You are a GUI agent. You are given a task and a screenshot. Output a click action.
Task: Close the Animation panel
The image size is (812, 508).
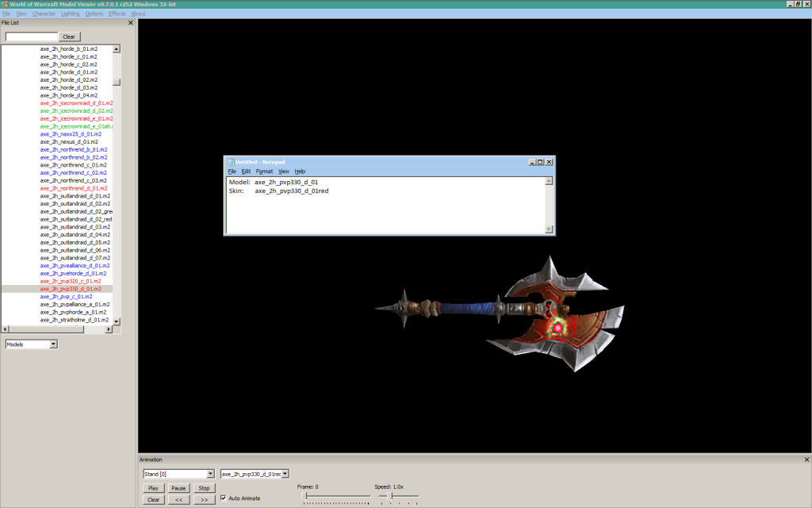point(806,460)
